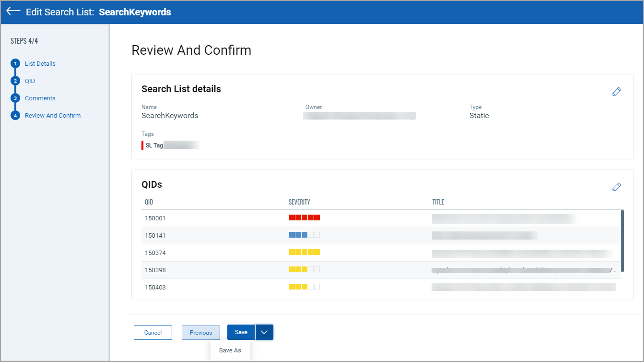
Task: Click step 4 circle in wizard
Action: [x=15, y=116]
